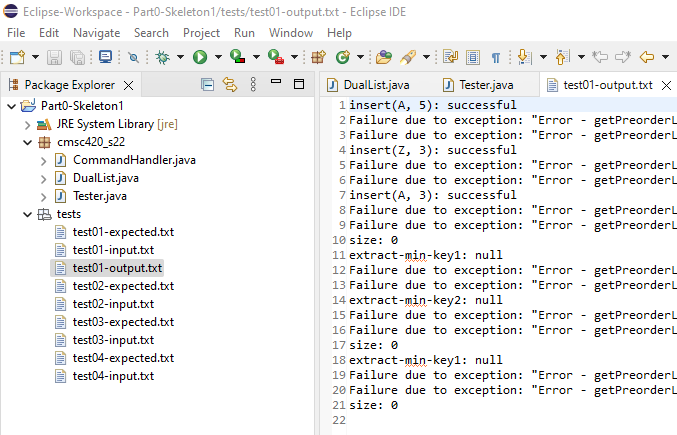Screen dimensions: 677x435
Task: Expand DualList.java node in Package Explorer
Action: coord(43,179)
